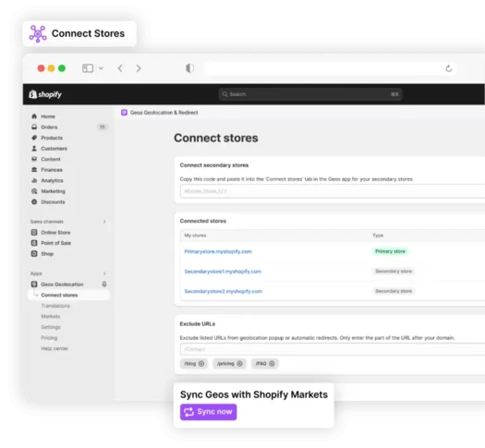Expand the Sales channels section chevron
The height and width of the screenshot is (448, 485).
coord(104,222)
